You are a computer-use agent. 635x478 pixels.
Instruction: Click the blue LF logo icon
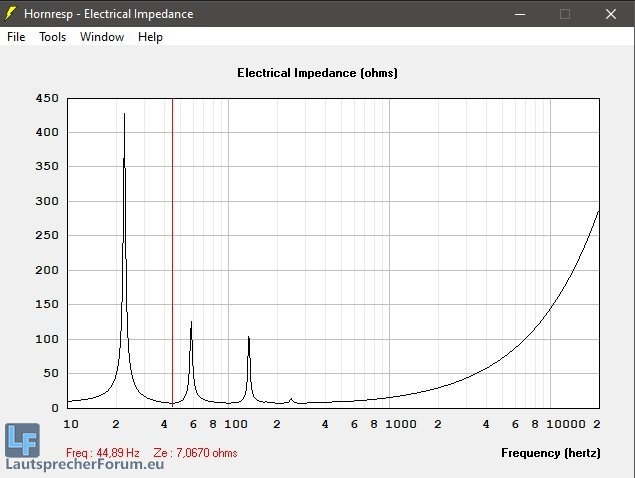click(x=21, y=439)
